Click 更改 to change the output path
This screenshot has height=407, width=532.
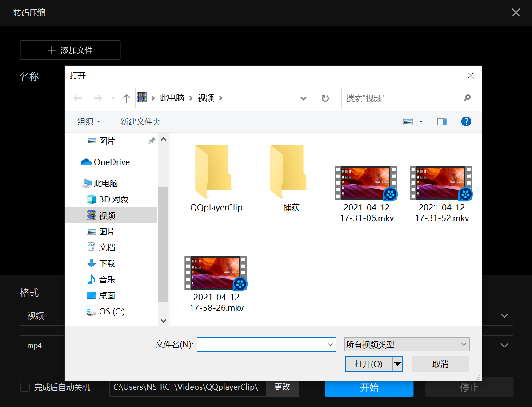282,387
